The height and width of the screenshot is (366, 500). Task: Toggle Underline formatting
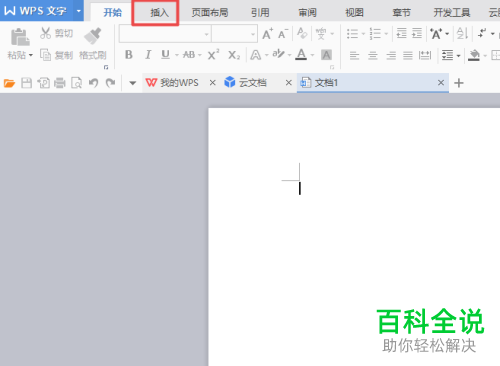(165, 54)
